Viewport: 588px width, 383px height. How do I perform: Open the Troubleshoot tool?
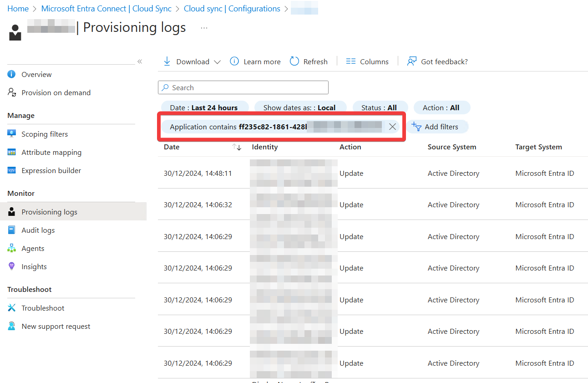[42, 307]
